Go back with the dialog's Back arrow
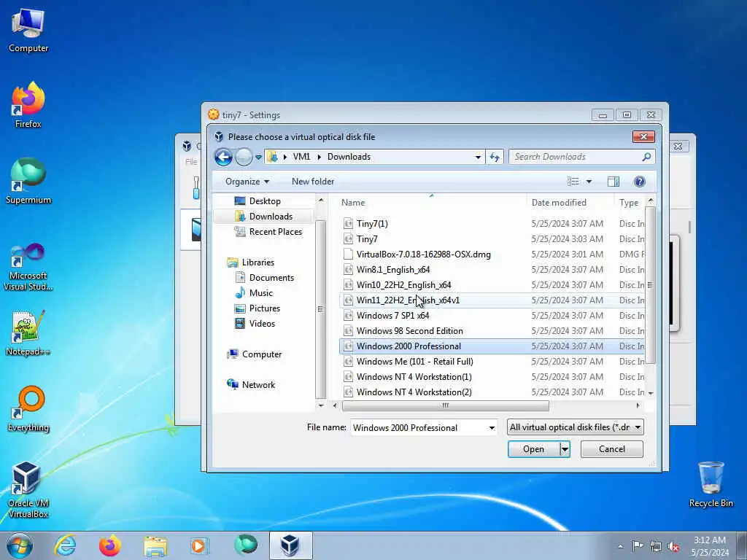This screenshot has width=747, height=560. point(223,157)
